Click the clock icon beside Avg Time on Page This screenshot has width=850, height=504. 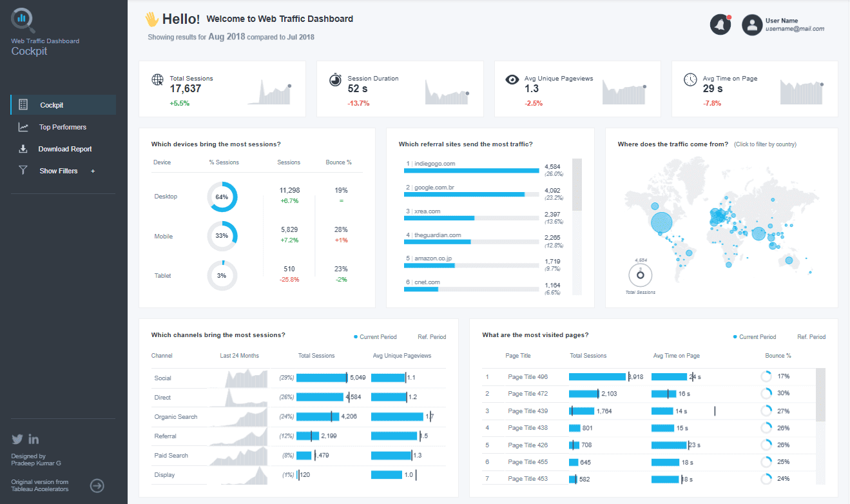click(690, 79)
